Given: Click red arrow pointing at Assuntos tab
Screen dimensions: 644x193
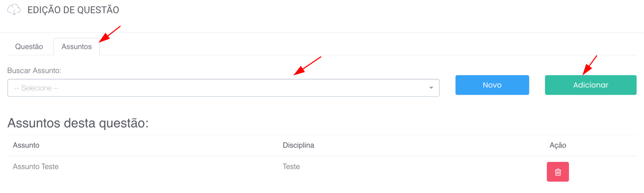Looking at the screenshot, I should (x=110, y=34).
